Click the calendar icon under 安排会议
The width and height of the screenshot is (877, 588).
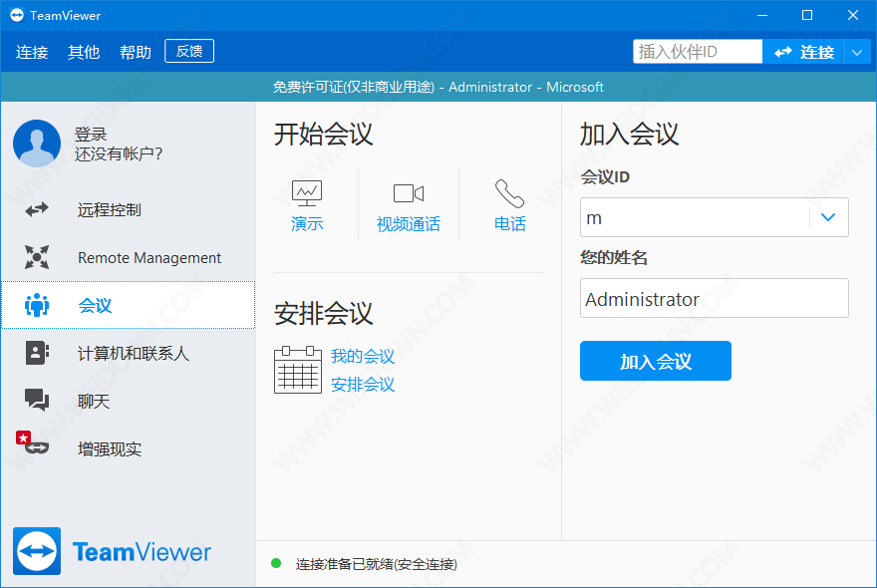click(298, 370)
